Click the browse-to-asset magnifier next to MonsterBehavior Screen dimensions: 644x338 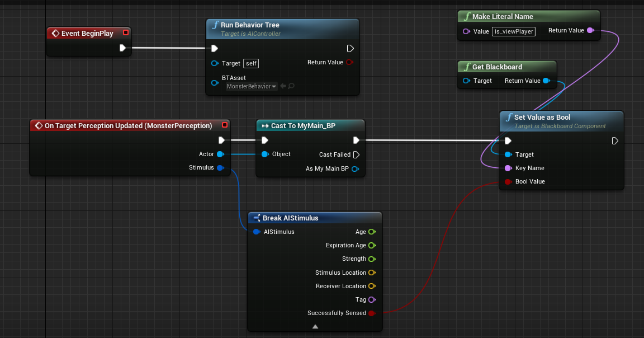pos(291,86)
